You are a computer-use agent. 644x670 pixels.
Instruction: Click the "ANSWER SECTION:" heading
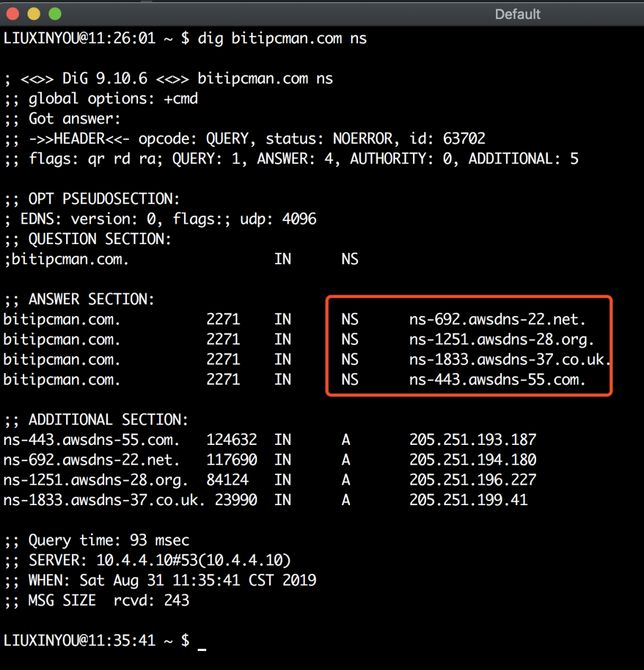[x=91, y=300]
